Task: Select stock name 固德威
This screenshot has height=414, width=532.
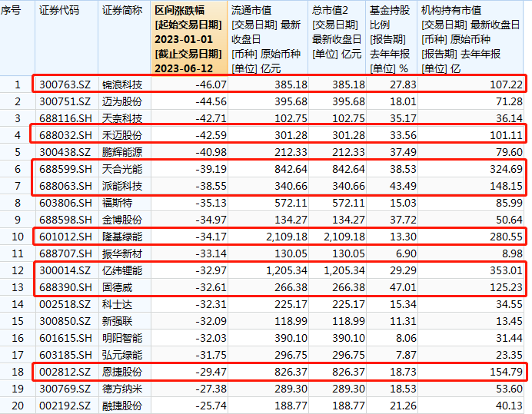Action: point(117,287)
